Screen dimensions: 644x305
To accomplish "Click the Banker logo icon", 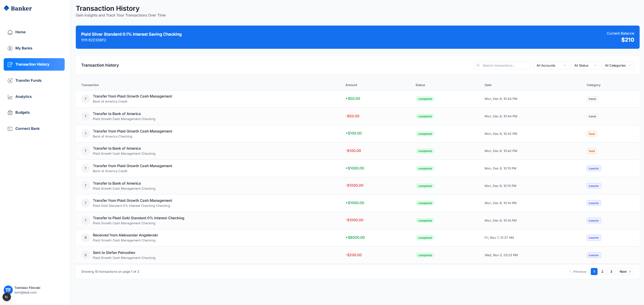I will point(6,8).
